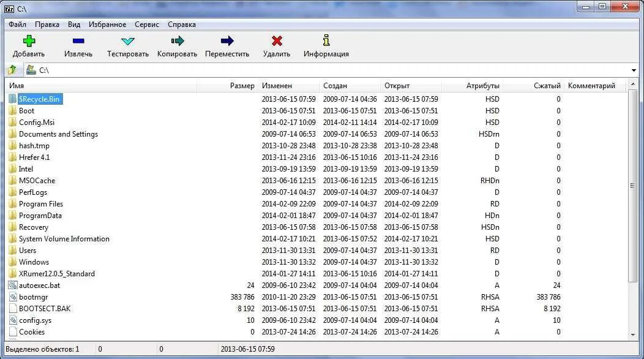Sort by the Атрибуты column header
The width and height of the screenshot is (644, 359).
pos(473,86)
